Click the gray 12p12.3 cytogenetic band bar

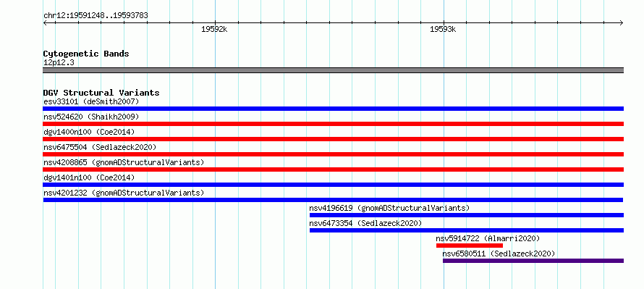click(333, 70)
